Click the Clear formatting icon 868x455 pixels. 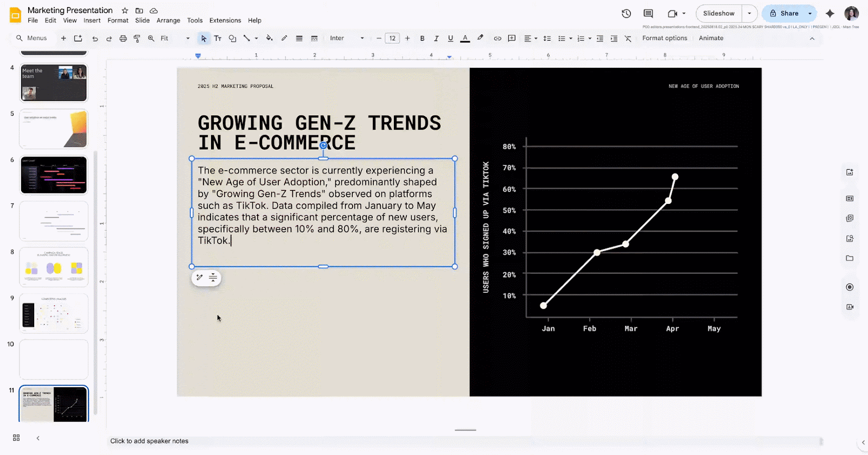coord(628,39)
